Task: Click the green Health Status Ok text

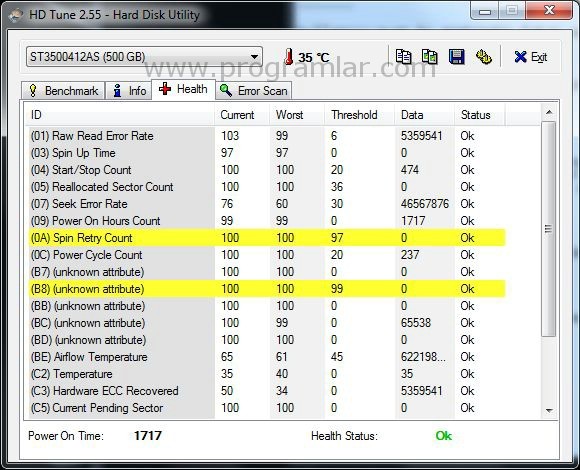Action: coord(444,436)
